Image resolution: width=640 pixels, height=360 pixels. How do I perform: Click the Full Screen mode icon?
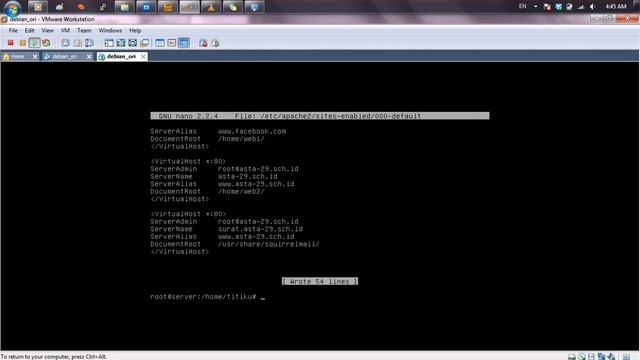121,43
